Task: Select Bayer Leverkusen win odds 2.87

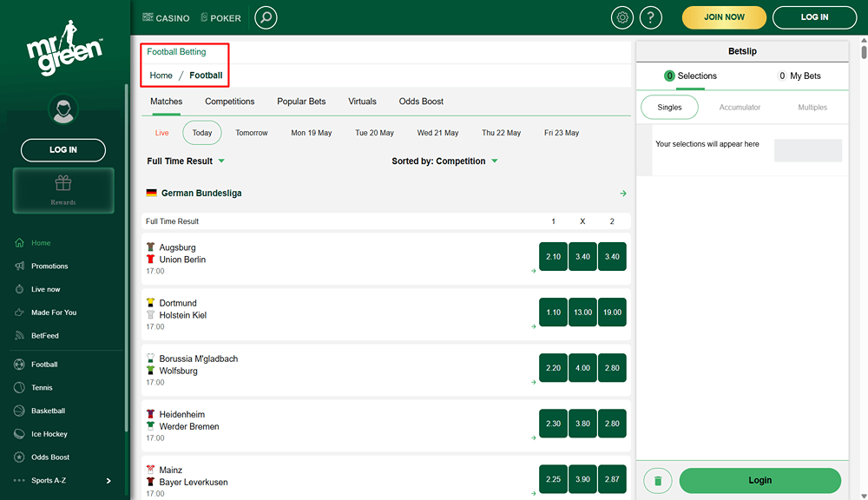Action: (612, 479)
